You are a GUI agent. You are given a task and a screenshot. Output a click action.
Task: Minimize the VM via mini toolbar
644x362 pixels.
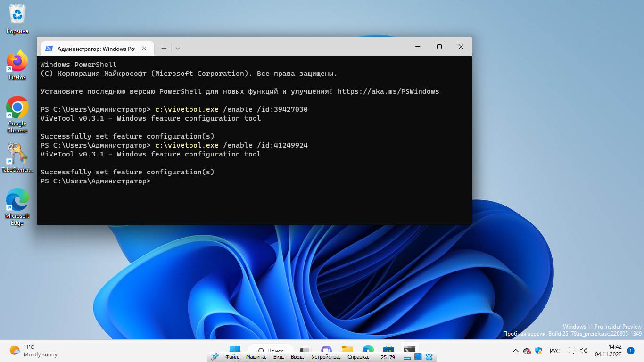[407, 357]
